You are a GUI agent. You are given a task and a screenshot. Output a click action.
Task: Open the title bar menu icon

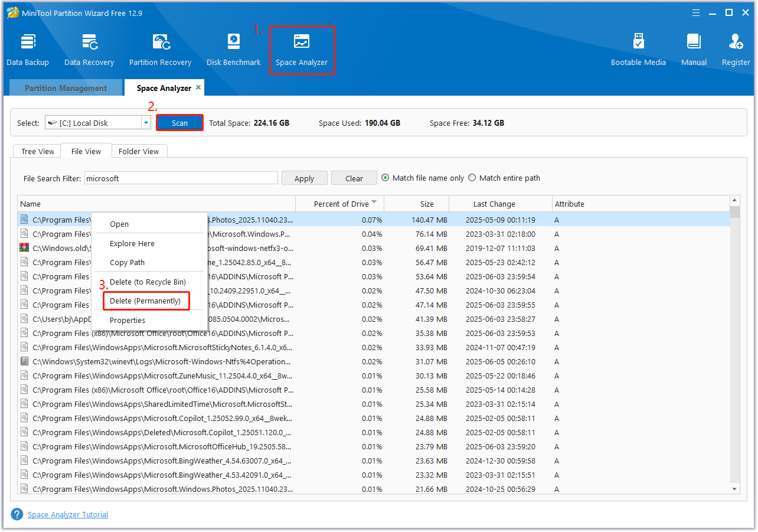click(697, 12)
